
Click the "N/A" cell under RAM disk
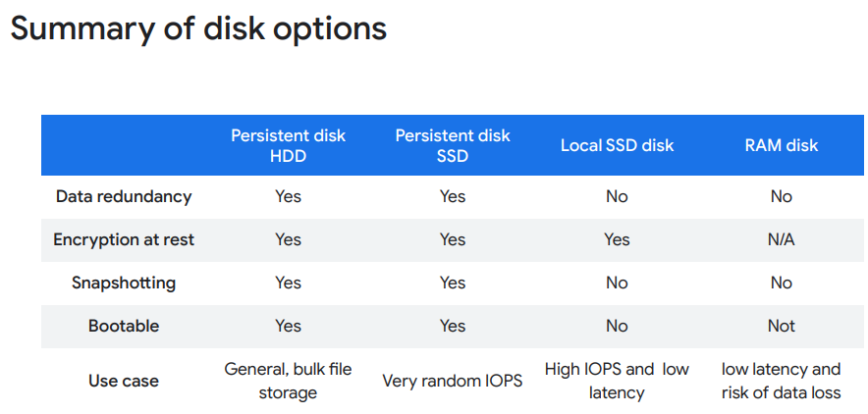point(781,239)
